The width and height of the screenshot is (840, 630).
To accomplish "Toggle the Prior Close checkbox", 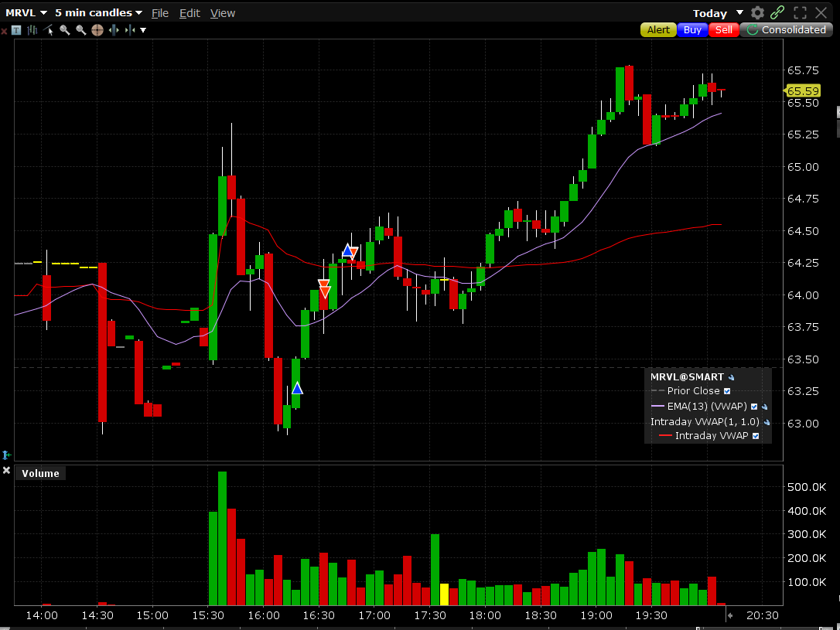I will [x=727, y=391].
